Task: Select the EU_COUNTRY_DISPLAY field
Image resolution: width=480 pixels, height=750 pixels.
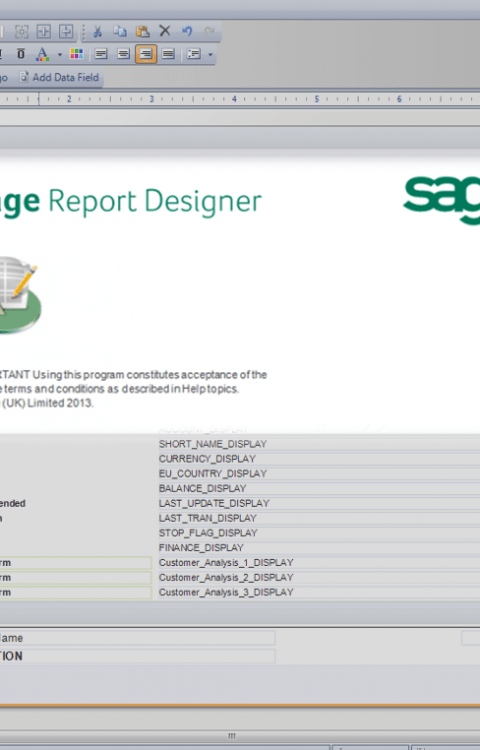Action: tap(319, 474)
